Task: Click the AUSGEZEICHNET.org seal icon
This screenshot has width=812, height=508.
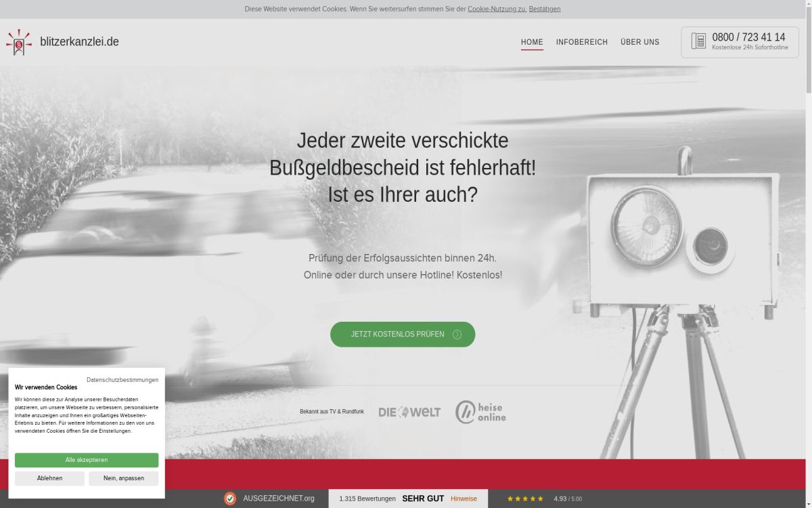Action: click(x=229, y=499)
